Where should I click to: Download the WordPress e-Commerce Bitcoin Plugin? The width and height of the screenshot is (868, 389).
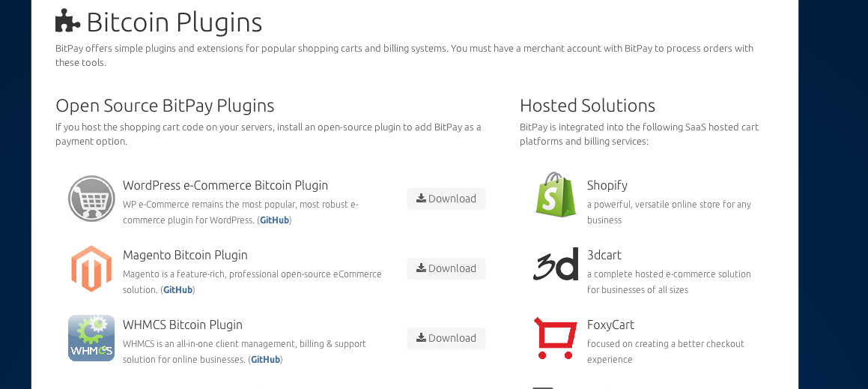tap(446, 199)
